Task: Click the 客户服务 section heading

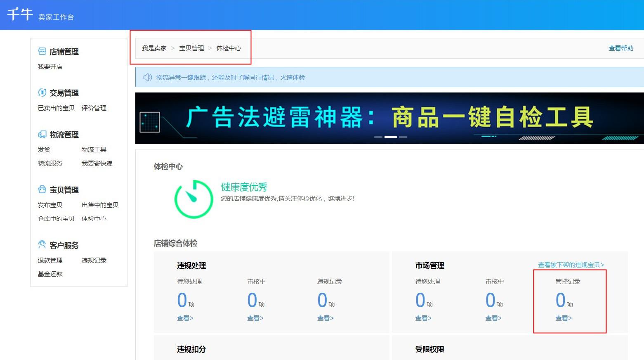Action: click(x=64, y=245)
